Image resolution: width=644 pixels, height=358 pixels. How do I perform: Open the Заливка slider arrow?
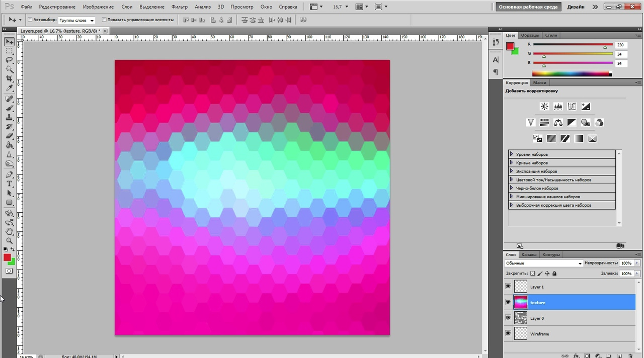click(x=637, y=274)
